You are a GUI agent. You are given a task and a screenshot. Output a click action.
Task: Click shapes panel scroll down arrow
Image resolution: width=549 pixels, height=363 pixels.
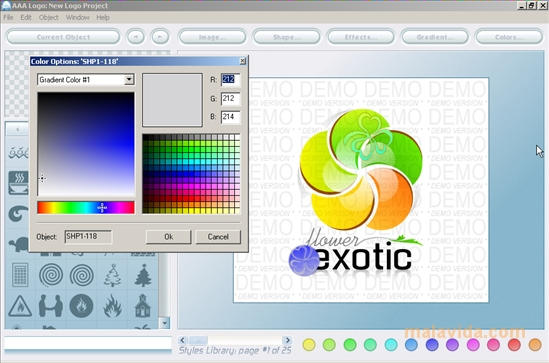[x=164, y=323]
